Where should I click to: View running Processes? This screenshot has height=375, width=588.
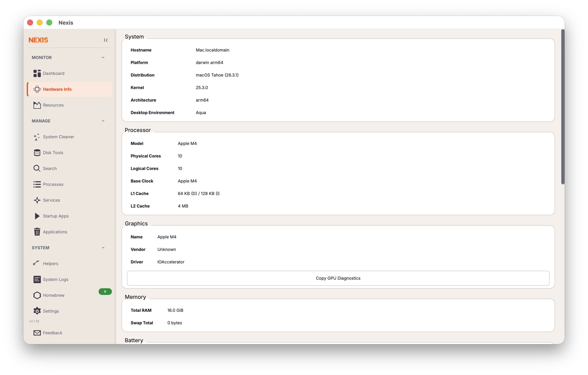(53, 184)
